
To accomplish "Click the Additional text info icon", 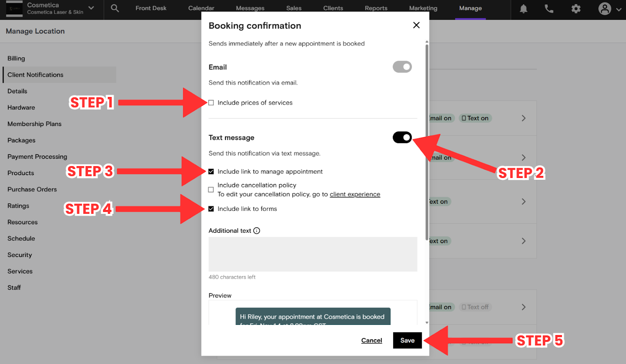I will 257,231.
